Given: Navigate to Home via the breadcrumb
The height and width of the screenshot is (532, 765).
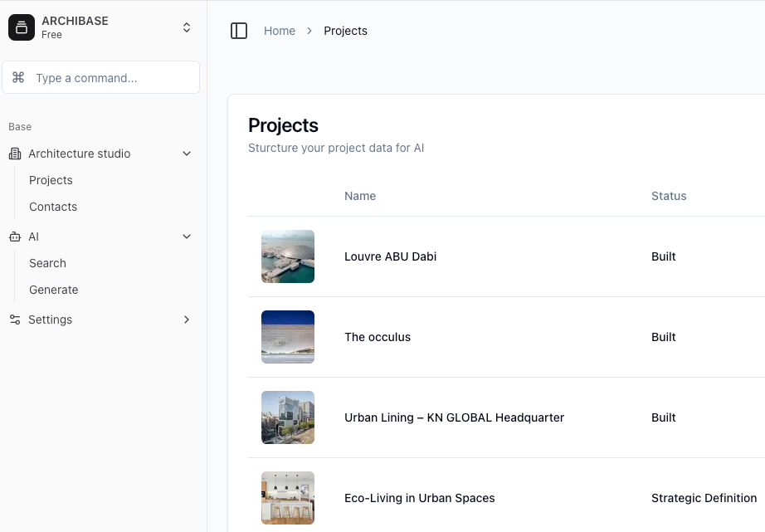Looking at the screenshot, I should (280, 31).
